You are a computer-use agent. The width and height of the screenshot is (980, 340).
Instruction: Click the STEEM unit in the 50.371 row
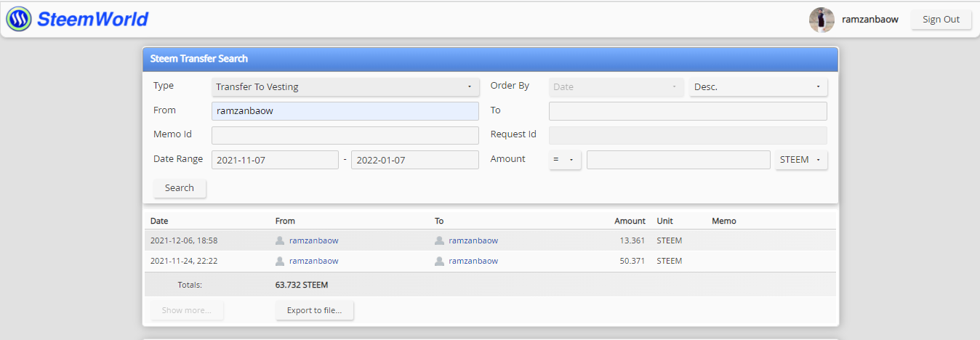(x=670, y=261)
